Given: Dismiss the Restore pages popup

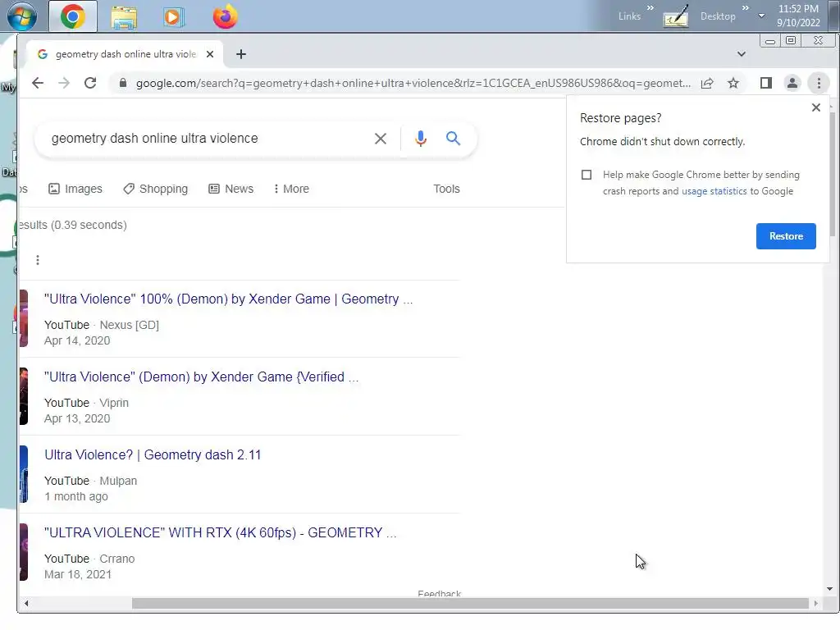Looking at the screenshot, I should [816, 107].
